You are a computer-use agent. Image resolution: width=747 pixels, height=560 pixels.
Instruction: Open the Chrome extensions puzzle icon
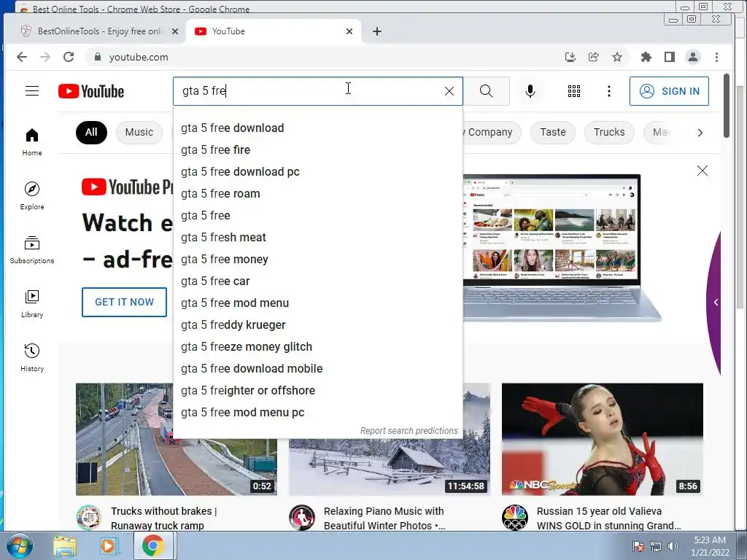(x=646, y=57)
